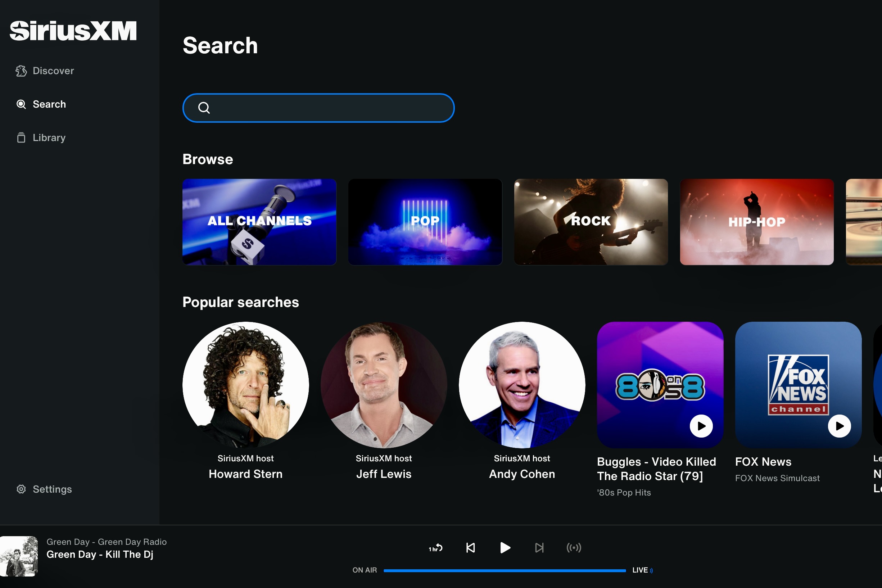Browse the All Channels category

(259, 222)
